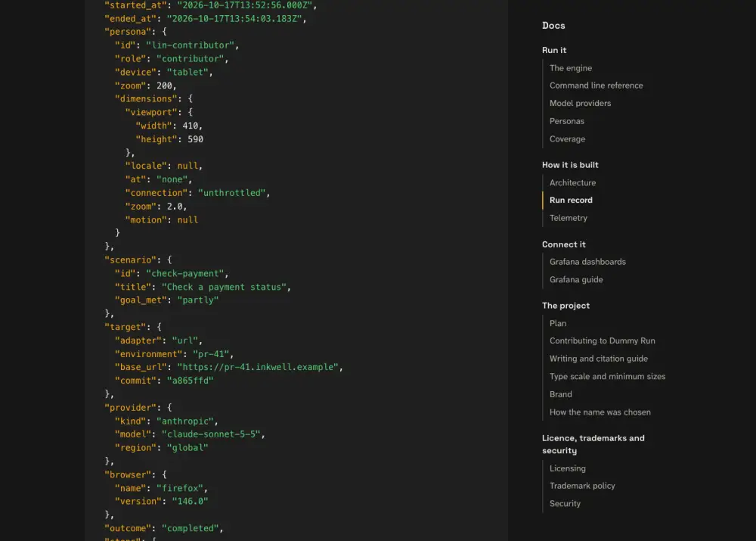The height and width of the screenshot is (541, 756).
Task: Open the Grafana guide link
Action: 575,280
